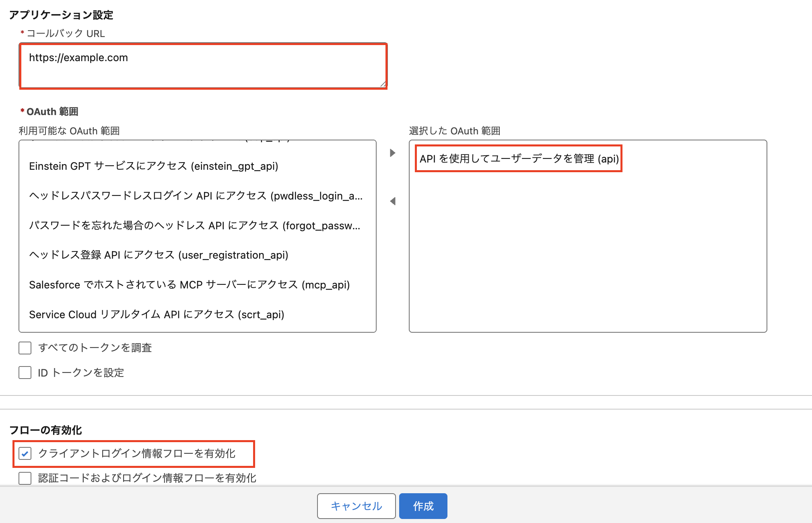Enable ID トークンを設定 checkbox
The image size is (812, 523).
(x=25, y=373)
